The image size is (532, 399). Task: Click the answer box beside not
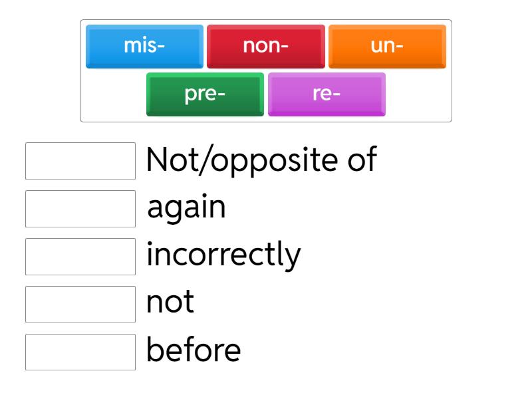[80, 302]
